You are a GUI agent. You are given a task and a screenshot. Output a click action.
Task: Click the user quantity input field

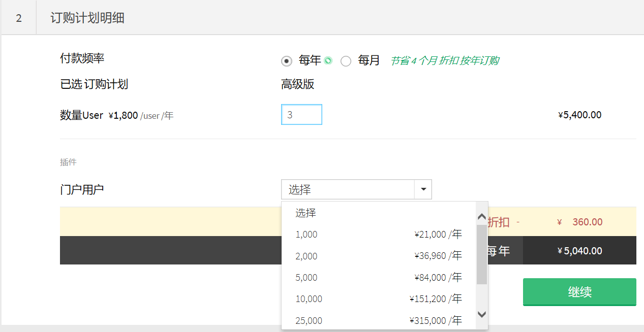tap(301, 115)
